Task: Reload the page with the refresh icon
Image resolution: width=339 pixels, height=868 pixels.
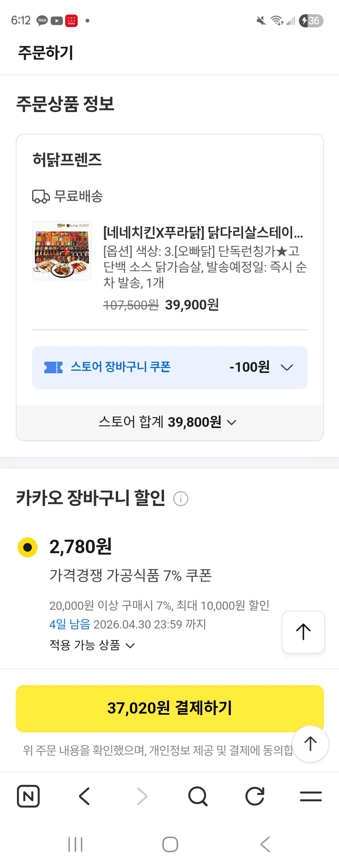Action: pyautogui.click(x=255, y=796)
